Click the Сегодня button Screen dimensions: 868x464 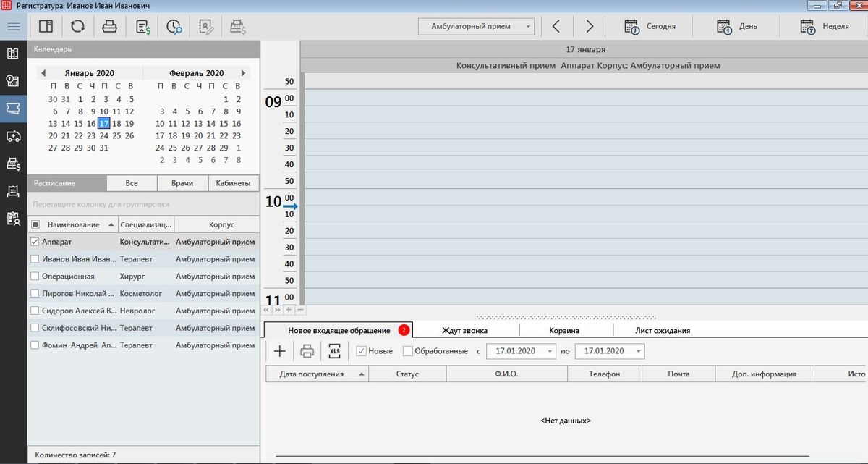[x=649, y=26]
